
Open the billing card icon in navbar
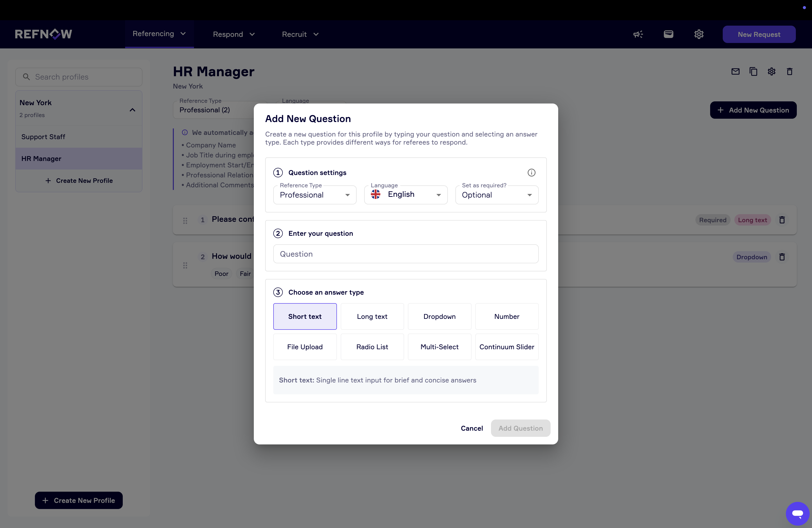[x=668, y=34]
